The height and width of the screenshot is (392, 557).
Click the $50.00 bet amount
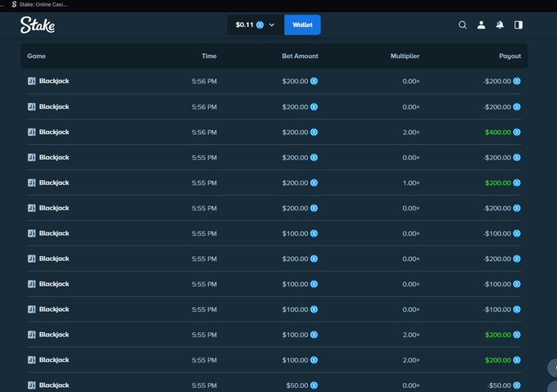[297, 385]
